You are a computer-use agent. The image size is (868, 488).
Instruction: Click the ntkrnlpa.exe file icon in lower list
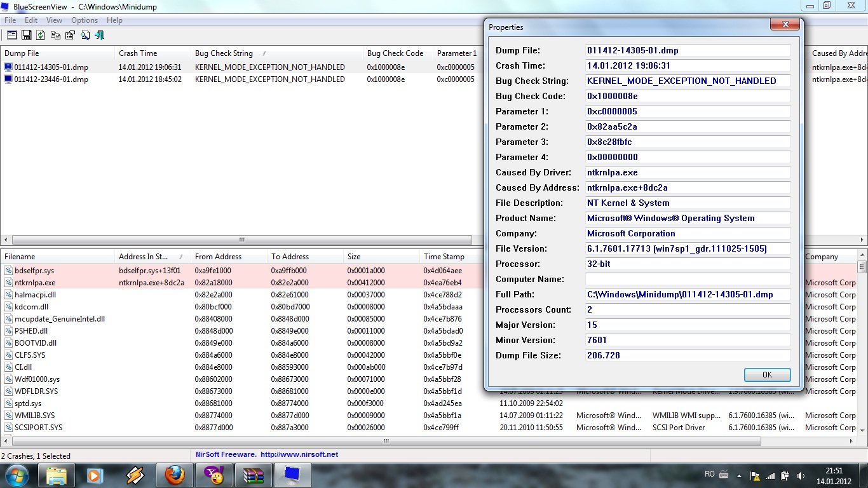pyautogui.click(x=8, y=283)
